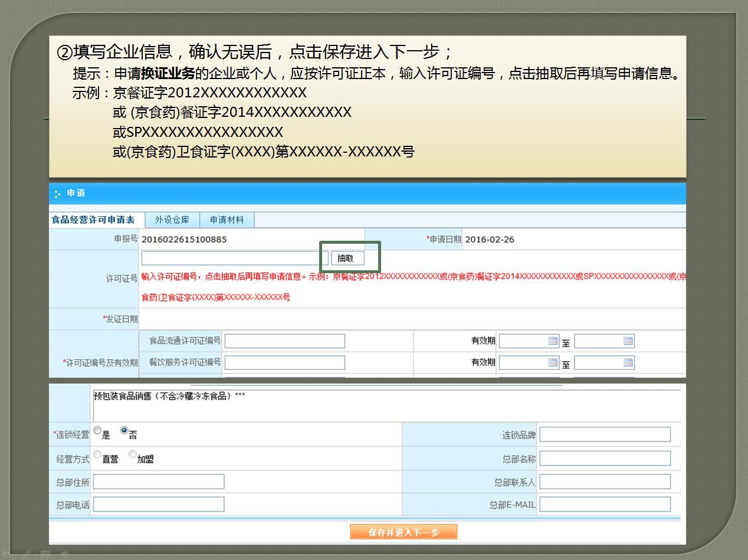
Task: Open the 外设仓库 tab
Action: tap(172, 220)
